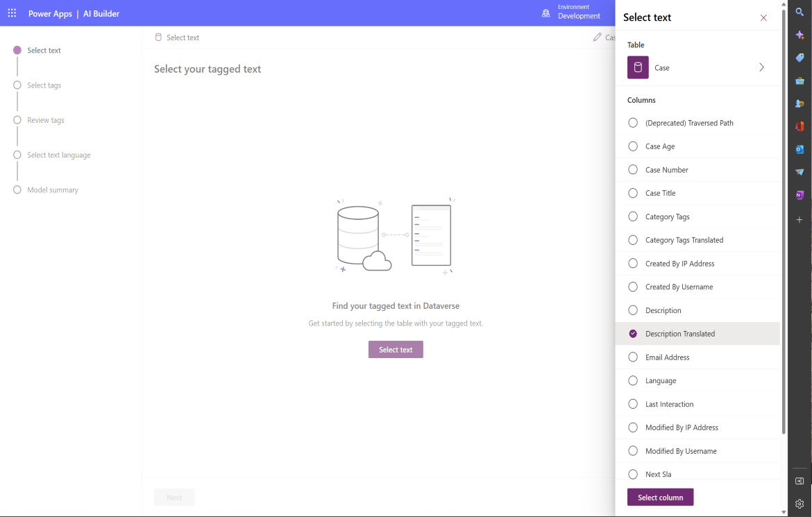The height and width of the screenshot is (517, 812).
Task: Open search in the Edge sidebar
Action: click(800, 11)
